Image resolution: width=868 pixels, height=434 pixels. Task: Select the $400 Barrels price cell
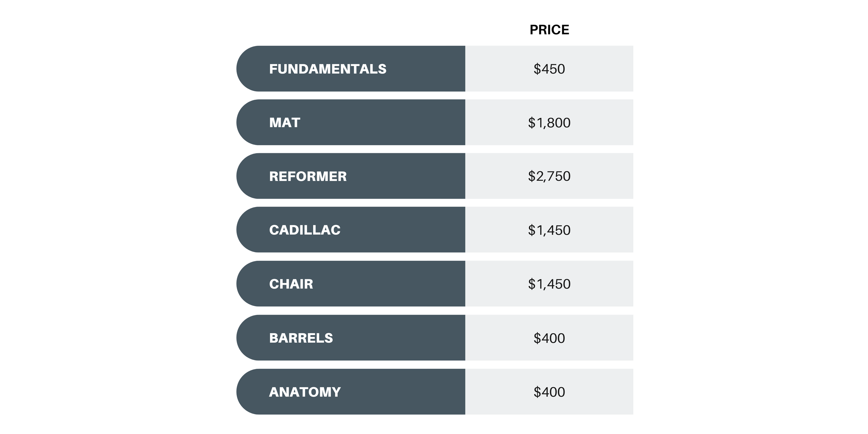549,338
